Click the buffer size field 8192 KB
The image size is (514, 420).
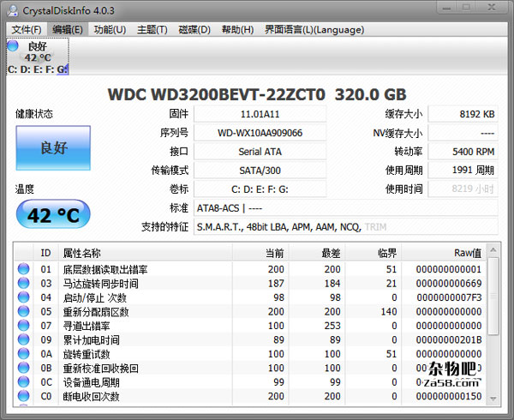[463, 114]
